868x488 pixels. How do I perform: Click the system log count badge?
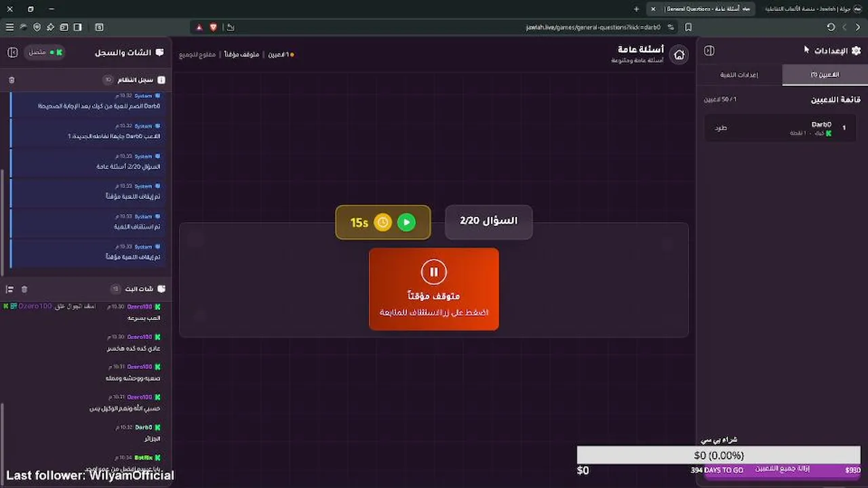tap(108, 80)
